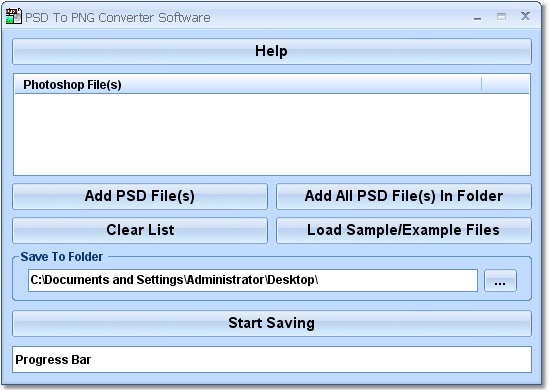Choose Add All PSD File(s) In Folder
This screenshot has height=392, width=549.
[404, 196]
